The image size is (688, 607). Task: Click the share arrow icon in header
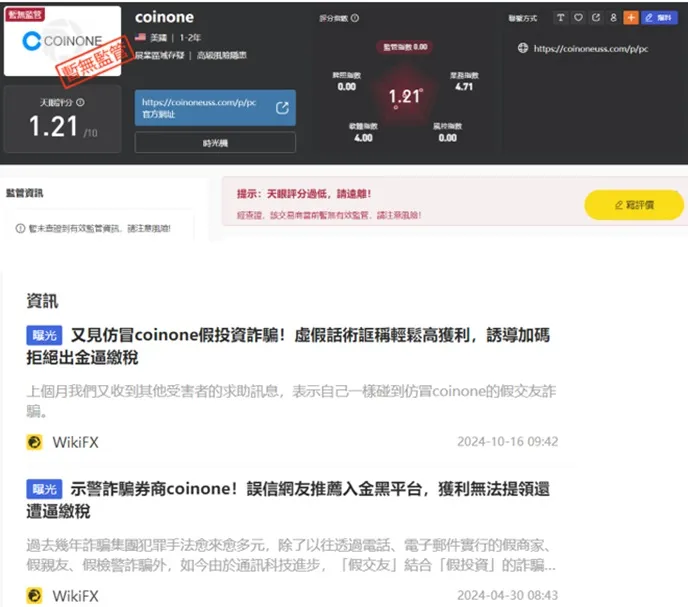click(x=596, y=18)
